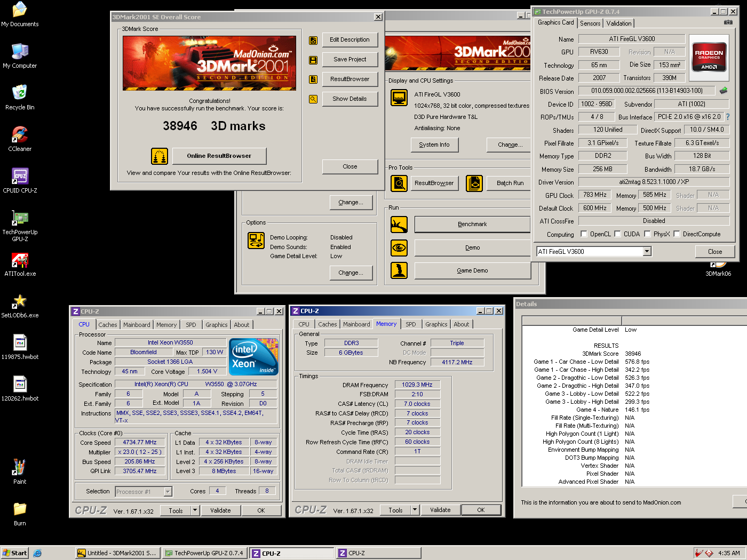Click Core Speed value 4734.77 MHz
The width and height of the screenshot is (747, 560).
pos(140,442)
